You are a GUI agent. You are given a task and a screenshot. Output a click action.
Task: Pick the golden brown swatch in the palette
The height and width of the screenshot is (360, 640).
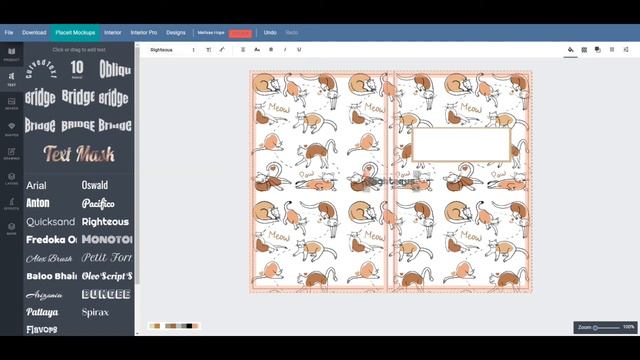tap(157, 326)
